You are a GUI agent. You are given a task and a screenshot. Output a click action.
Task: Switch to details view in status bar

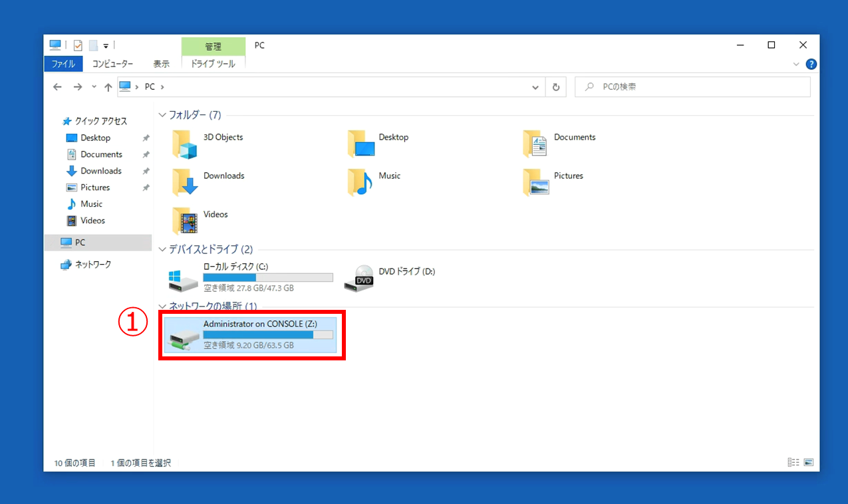point(793,463)
